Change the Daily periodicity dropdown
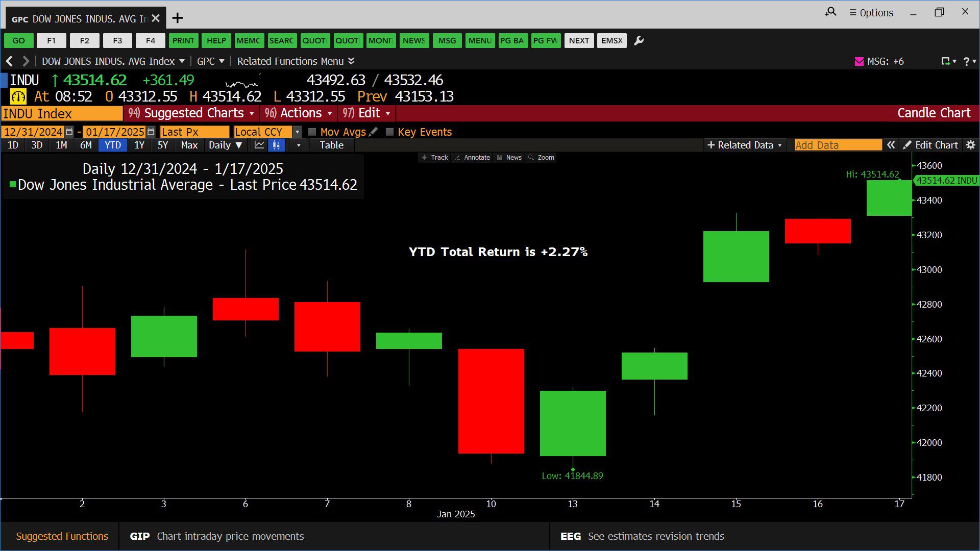The image size is (980, 551). pos(225,145)
